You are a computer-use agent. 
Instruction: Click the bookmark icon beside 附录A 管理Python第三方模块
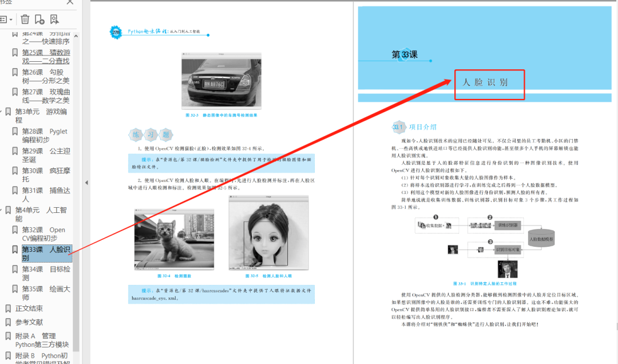coord(8,336)
